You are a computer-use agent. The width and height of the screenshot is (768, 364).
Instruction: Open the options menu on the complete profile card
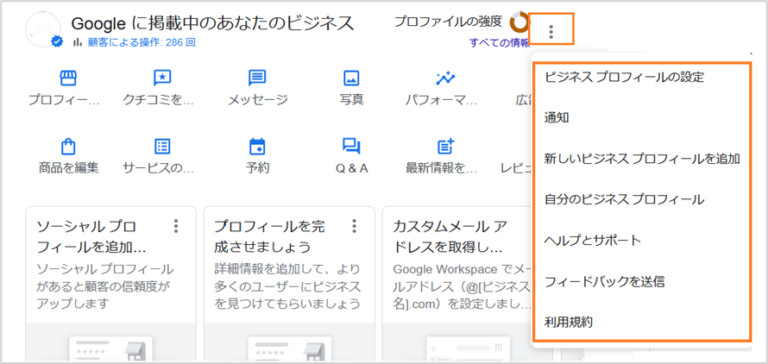pos(355,226)
